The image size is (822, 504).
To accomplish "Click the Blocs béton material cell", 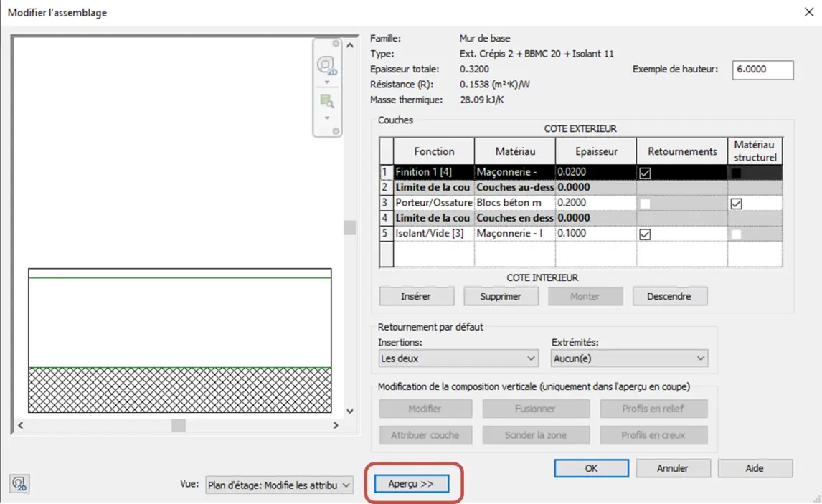I will pyautogui.click(x=515, y=203).
